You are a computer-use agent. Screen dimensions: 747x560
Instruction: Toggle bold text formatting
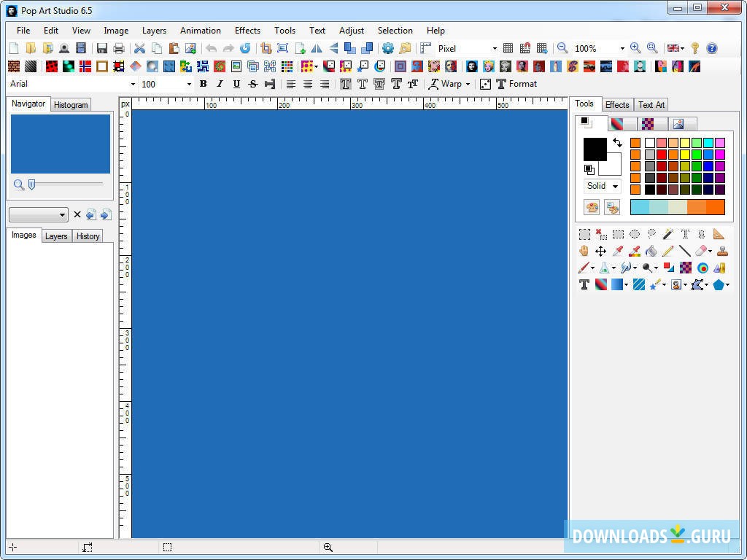(x=203, y=84)
